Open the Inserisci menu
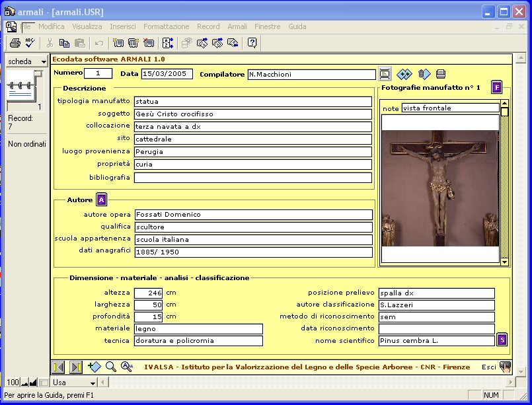The image size is (532, 405). pos(122,26)
